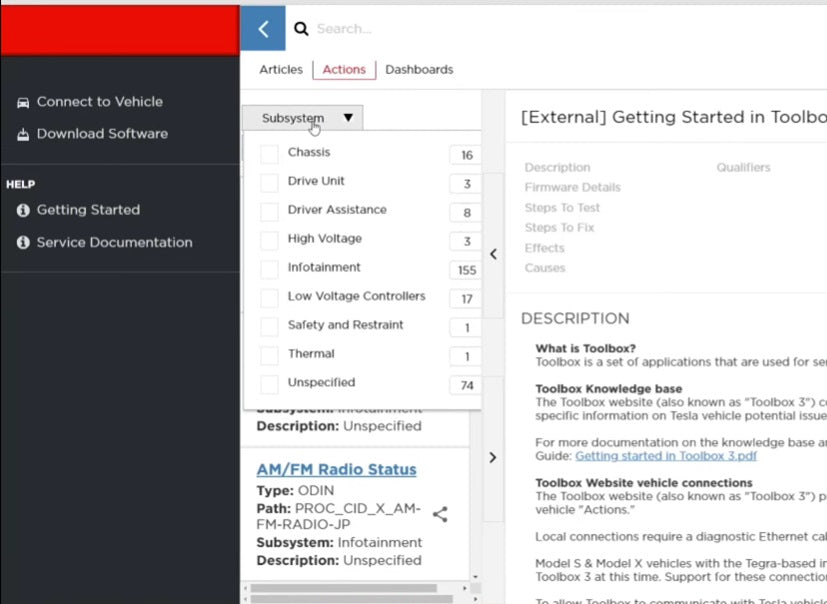Screen dimensions: 827x604
Task: Click the Infotainment count 155
Action: 466,271
